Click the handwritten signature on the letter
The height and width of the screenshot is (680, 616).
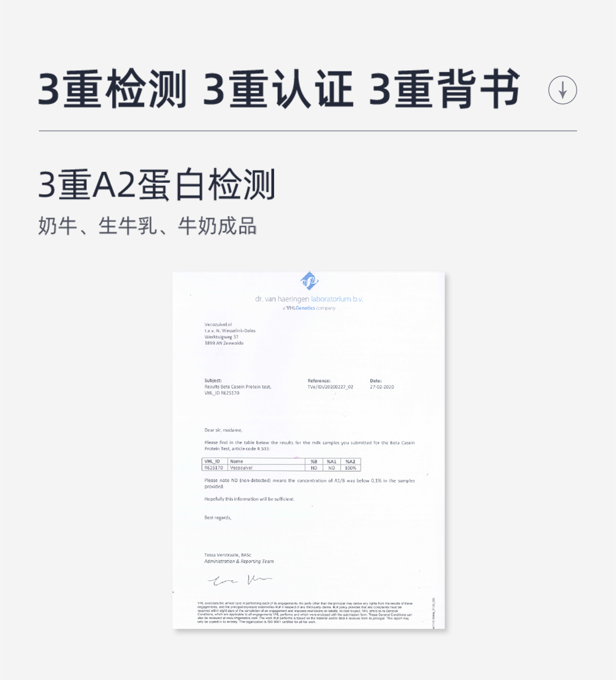[240, 580]
